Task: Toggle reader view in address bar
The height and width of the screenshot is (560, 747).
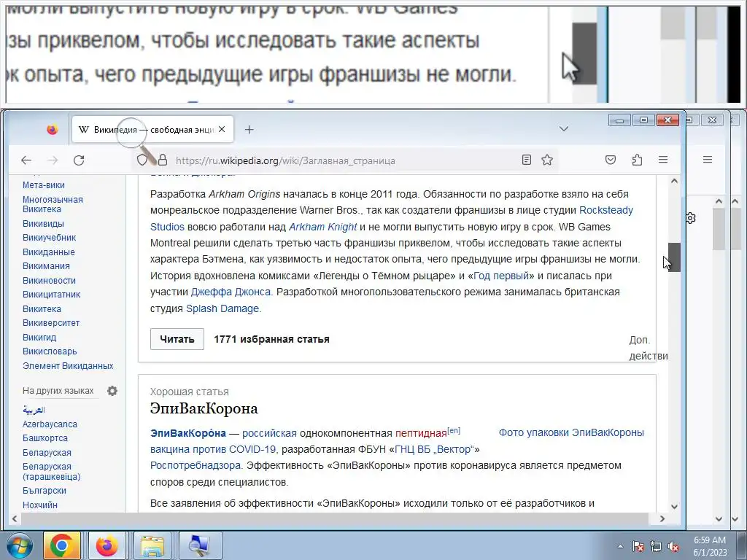Action: (527, 160)
